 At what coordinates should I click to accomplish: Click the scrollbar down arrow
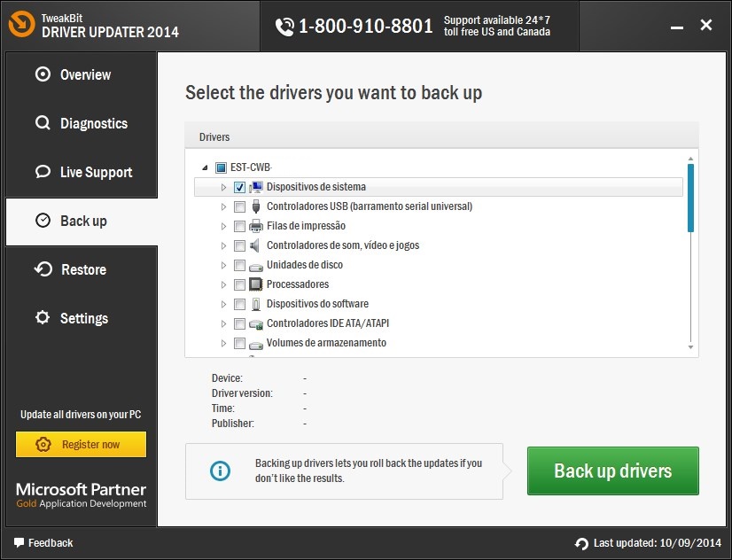click(x=690, y=347)
